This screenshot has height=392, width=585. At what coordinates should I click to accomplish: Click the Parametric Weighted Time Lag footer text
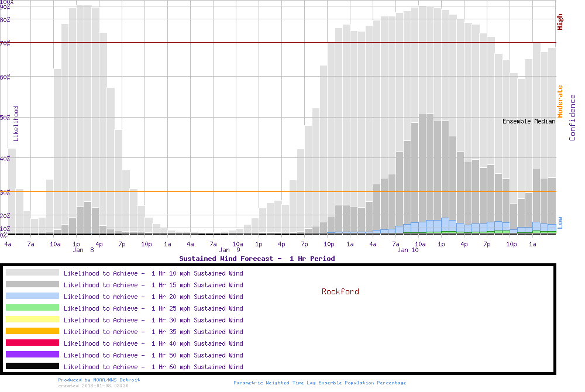(x=319, y=383)
